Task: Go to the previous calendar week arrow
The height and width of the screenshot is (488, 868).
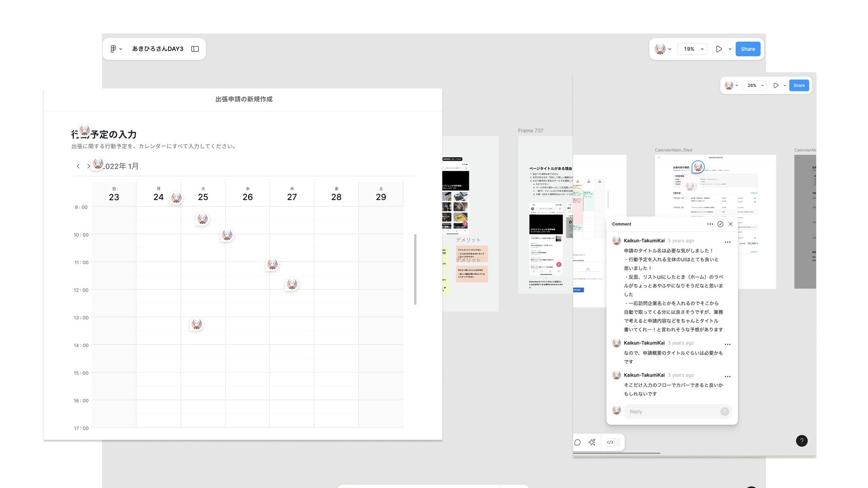Action: tap(78, 166)
